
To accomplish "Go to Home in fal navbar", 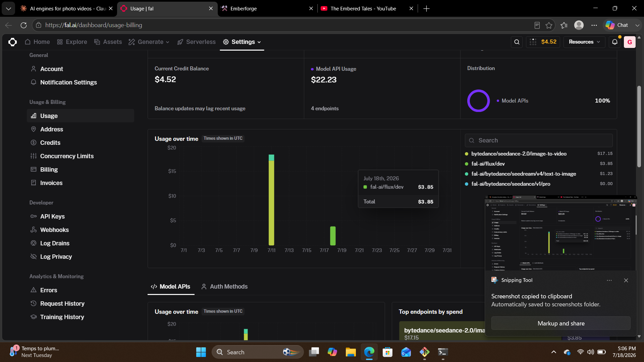I will tap(37, 42).
